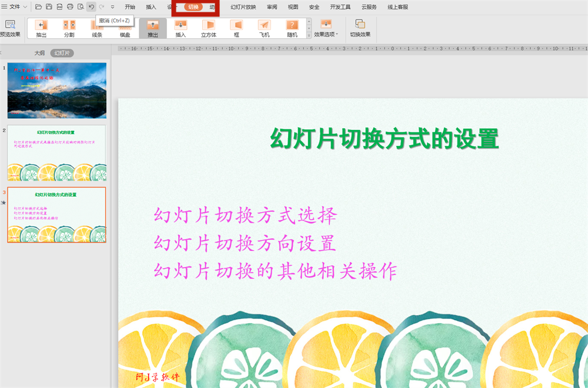Switch to the 视图 tab
588x388 pixels.
tap(293, 6)
